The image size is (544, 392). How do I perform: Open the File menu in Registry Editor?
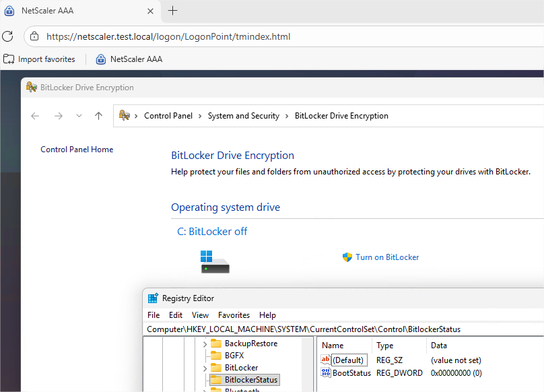tap(154, 315)
